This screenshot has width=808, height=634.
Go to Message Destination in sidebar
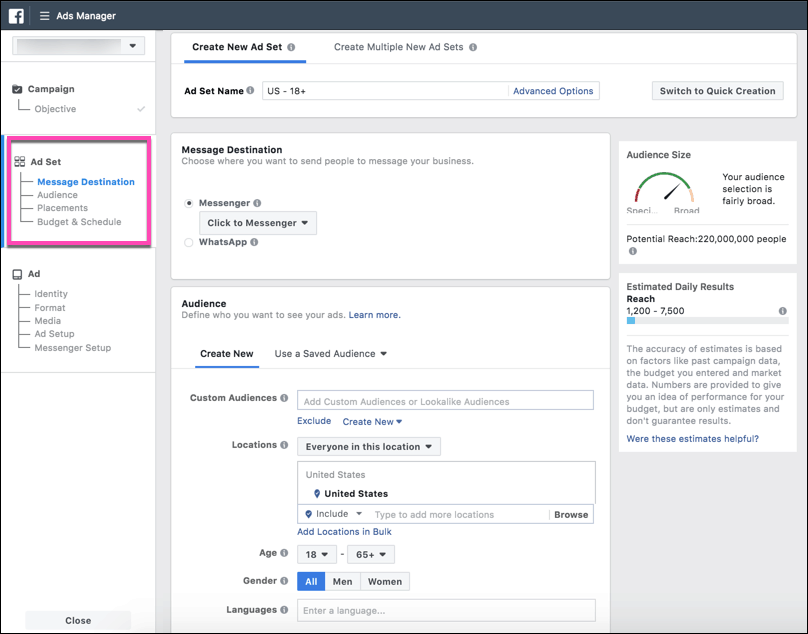(x=86, y=182)
